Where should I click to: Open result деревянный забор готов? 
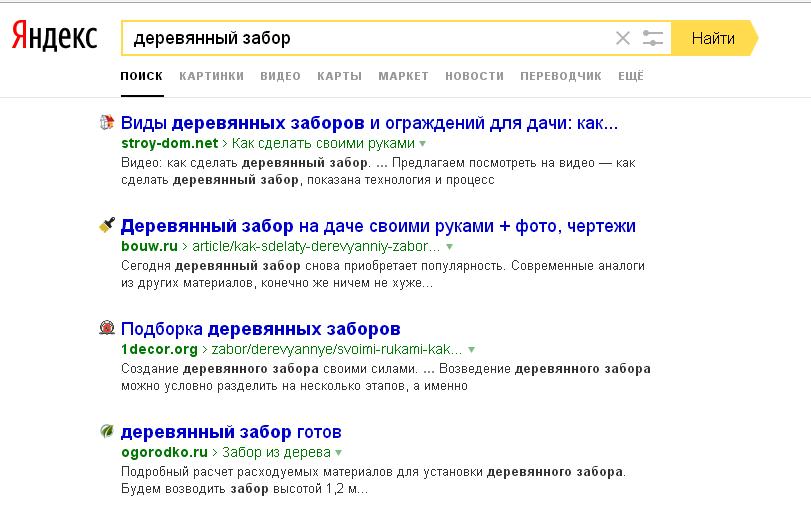(x=231, y=432)
